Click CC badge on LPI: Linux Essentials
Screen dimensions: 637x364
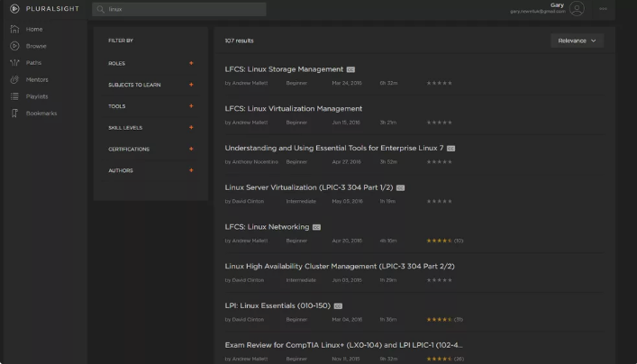338,306
